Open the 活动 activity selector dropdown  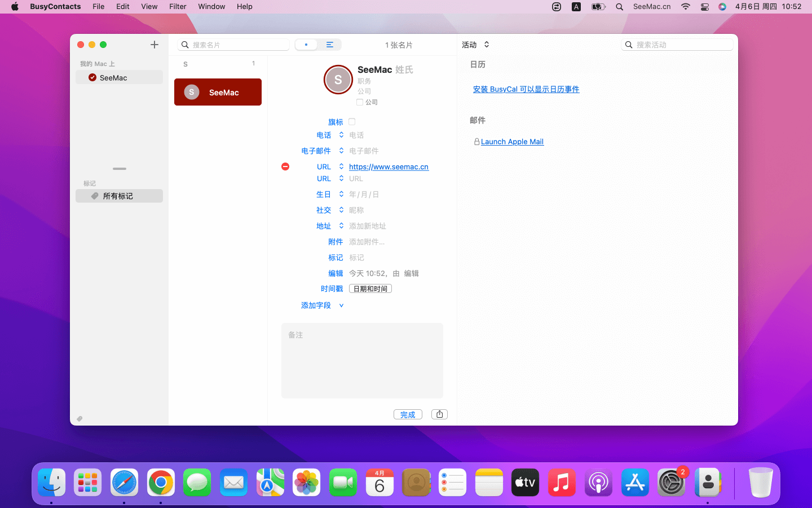[475, 45]
